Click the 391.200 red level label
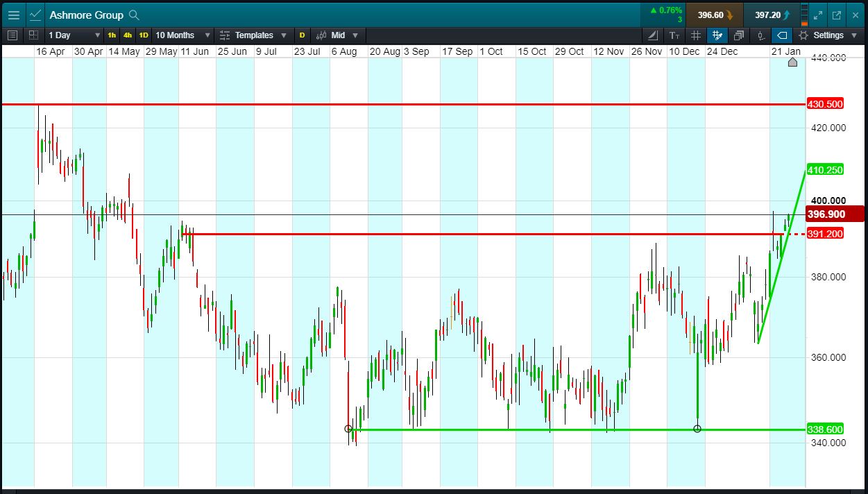The image size is (868, 494). [825, 234]
